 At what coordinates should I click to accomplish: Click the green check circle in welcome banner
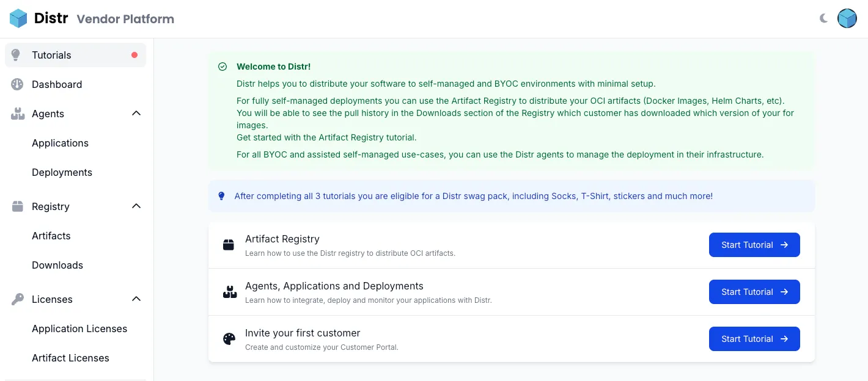coord(223,67)
